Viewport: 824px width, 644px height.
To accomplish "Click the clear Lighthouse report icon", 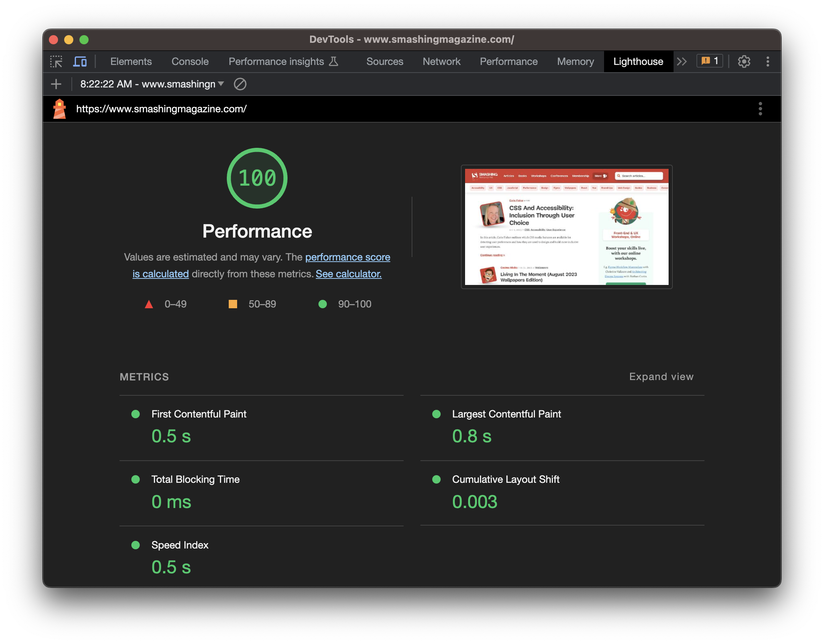I will [x=240, y=84].
